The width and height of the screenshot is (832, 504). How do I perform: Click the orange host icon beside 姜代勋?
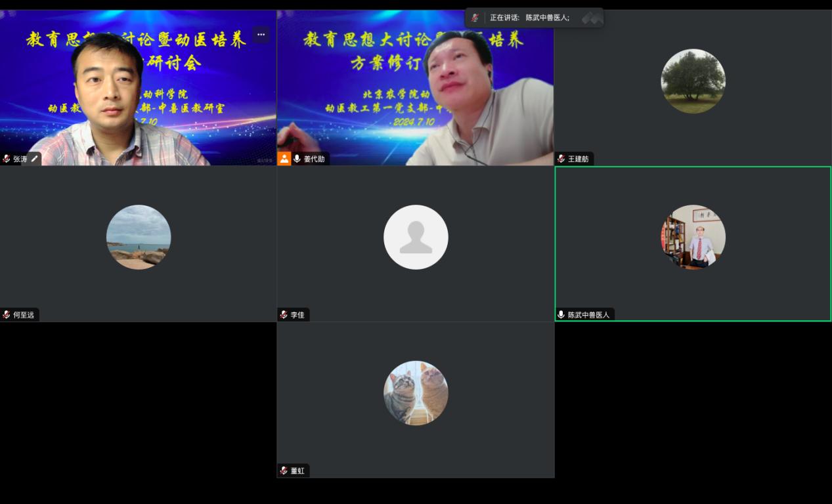[284, 159]
